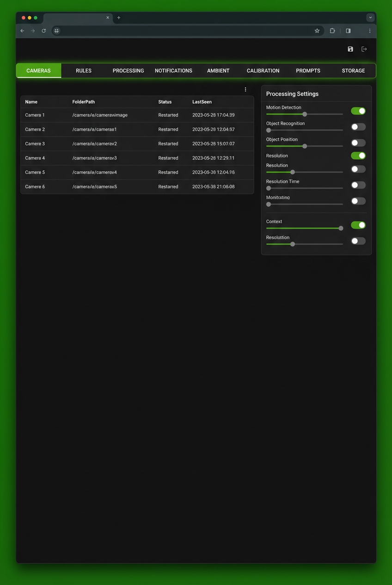The image size is (392, 585).
Task: Click the browser address bar
Action: pyautogui.click(x=185, y=31)
